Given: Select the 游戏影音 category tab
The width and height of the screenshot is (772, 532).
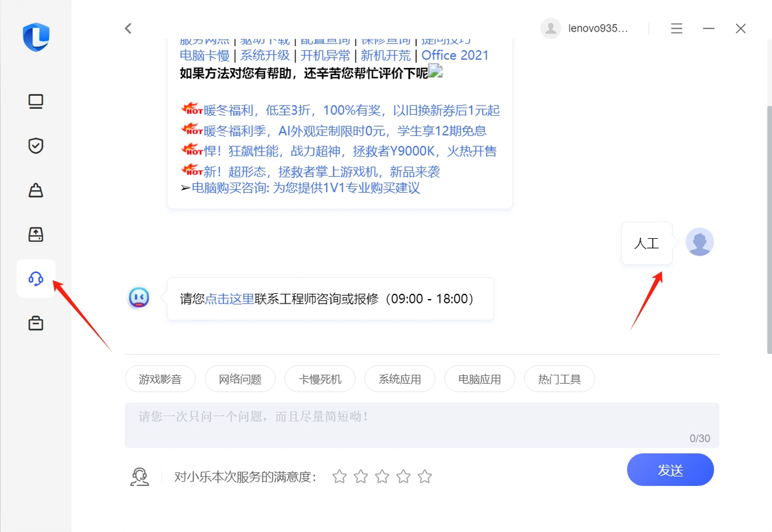Looking at the screenshot, I should [x=160, y=379].
